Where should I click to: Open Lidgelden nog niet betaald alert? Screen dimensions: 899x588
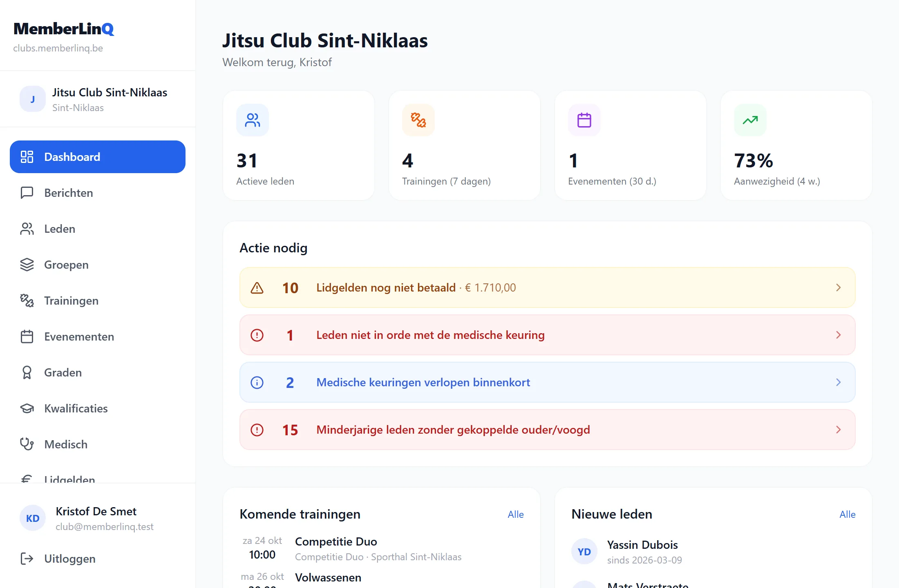pyautogui.click(x=548, y=288)
